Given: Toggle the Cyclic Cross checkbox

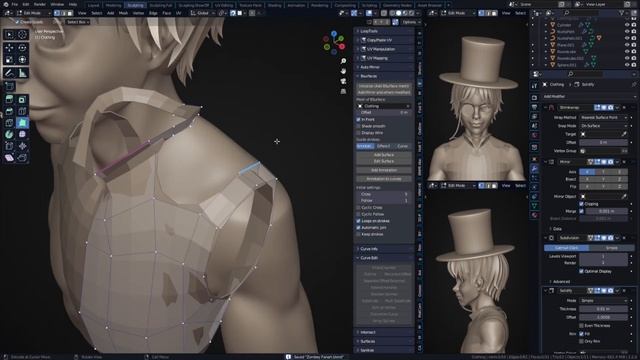Looking at the screenshot, I should [x=358, y=207].
